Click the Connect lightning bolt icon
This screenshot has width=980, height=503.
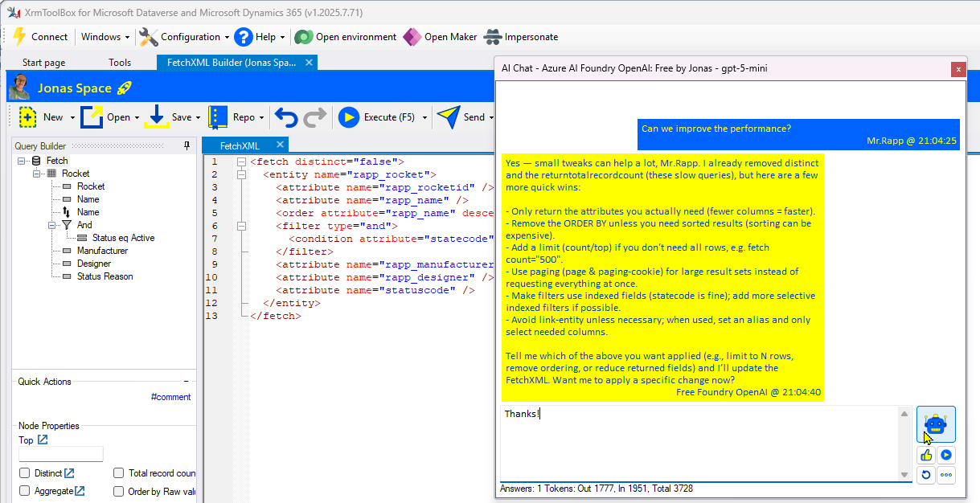19,37
